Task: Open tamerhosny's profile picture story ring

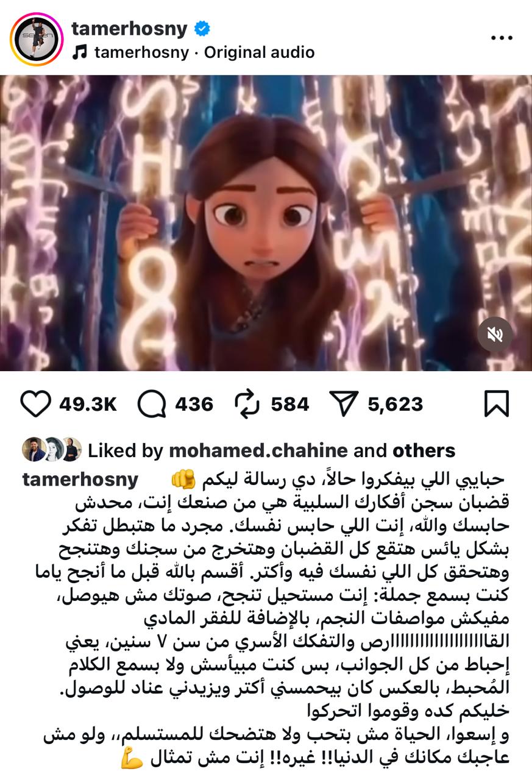Action: pyautogui.click(x=37, y=39)
